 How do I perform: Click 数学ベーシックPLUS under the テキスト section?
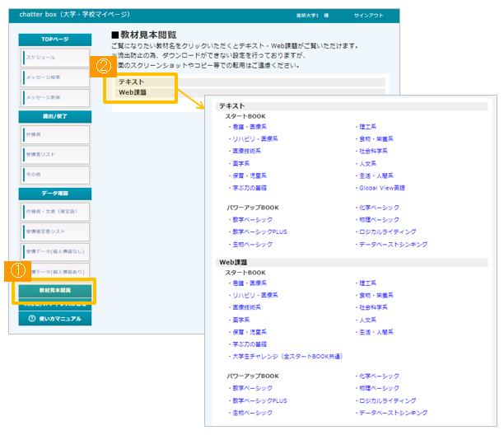click(259, 232)
